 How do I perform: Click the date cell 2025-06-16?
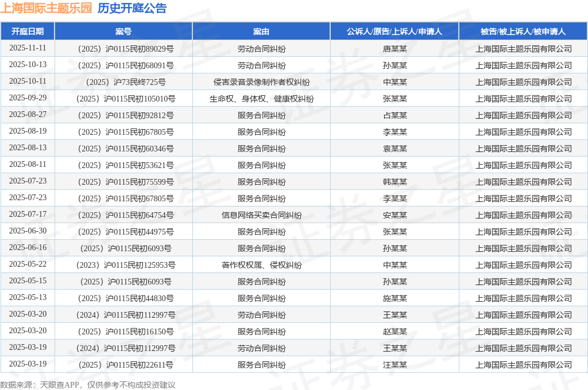tap(28, 247)
